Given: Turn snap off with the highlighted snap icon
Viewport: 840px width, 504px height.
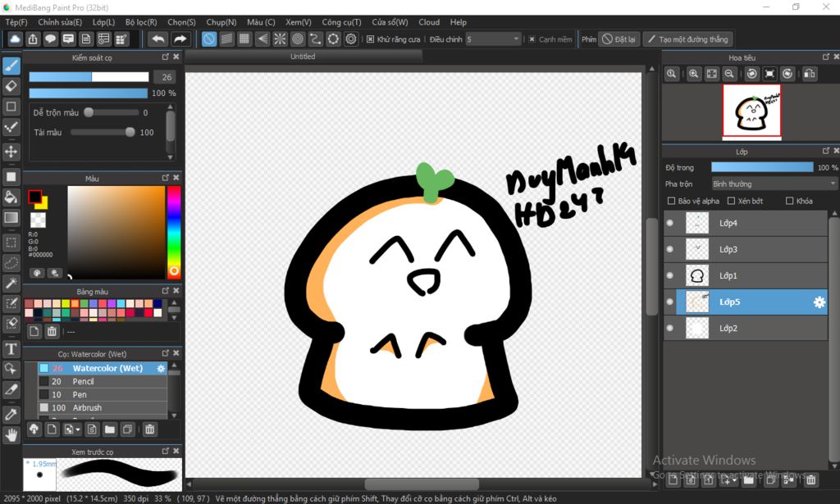Looking at the screenshot, I should point(209,39).
